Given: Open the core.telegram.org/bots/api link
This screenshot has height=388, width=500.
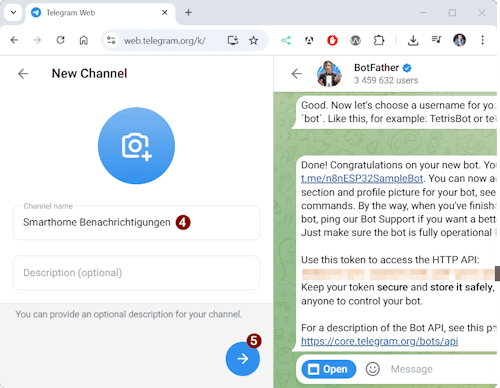Looking at the screenshot, I should click(x=379, y=341).
